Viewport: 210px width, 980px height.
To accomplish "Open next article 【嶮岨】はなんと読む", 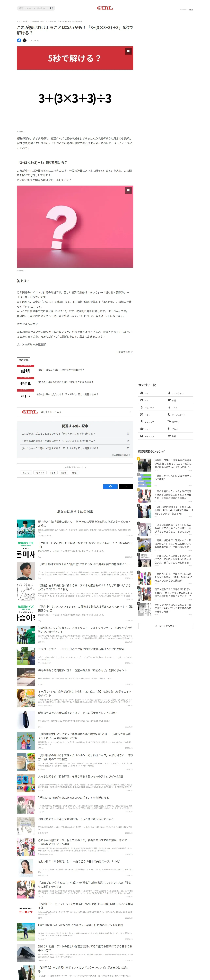I will point(61,370).
